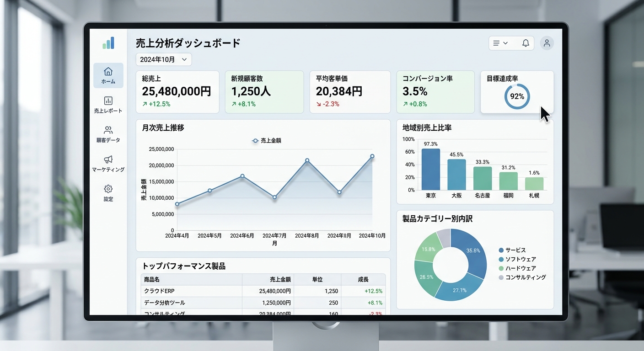Select 顧客データ in the sidebar navigation
The height and width of the screenshot is (351, 644).
coord(108,130)
